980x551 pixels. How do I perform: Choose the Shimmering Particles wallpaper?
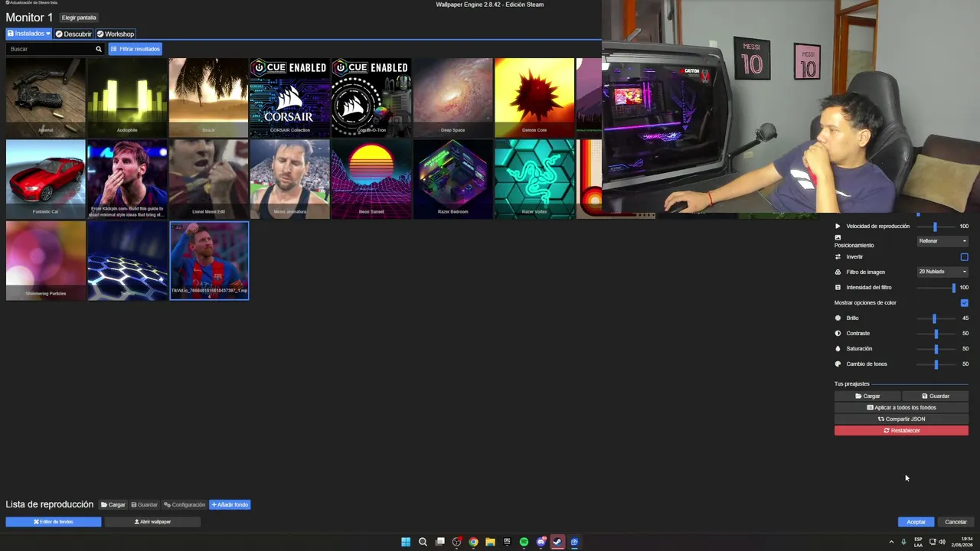[x=46, y=261]
